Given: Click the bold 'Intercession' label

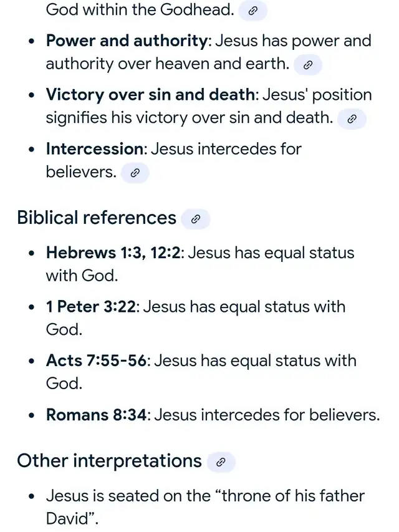Looking at the screenshot, I should click(95, 148).
